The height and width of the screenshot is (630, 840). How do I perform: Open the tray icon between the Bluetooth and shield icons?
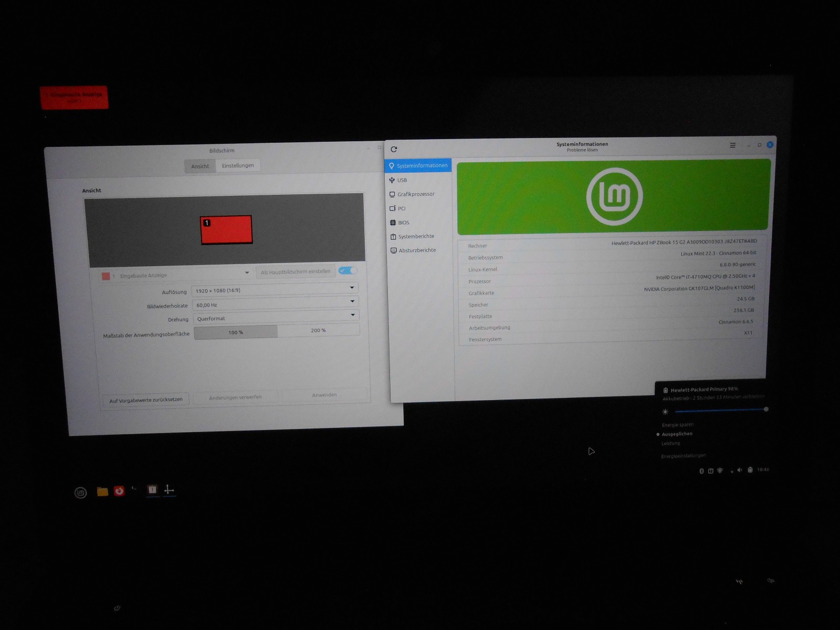pyautogui.click(x=710, y=471)
